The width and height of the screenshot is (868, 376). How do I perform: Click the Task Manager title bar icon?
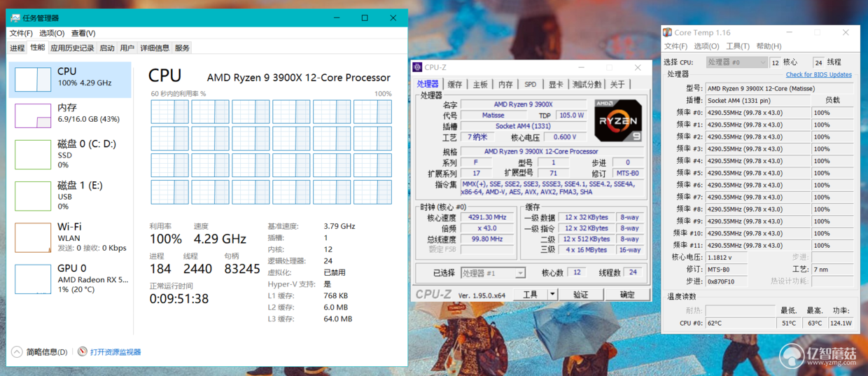pyautogui.click(x=15, y=18)
